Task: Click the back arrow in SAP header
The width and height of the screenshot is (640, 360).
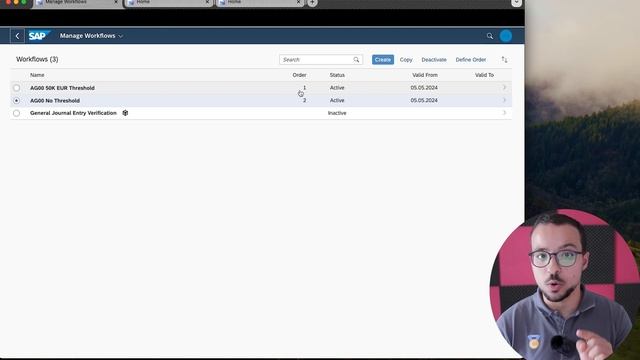Action: tap(17, 36)
